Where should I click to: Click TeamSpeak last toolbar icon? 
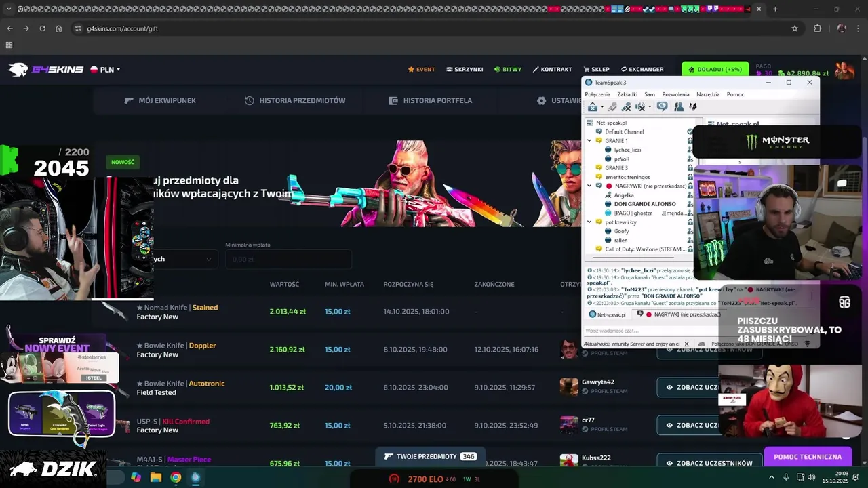click(693, 107)
